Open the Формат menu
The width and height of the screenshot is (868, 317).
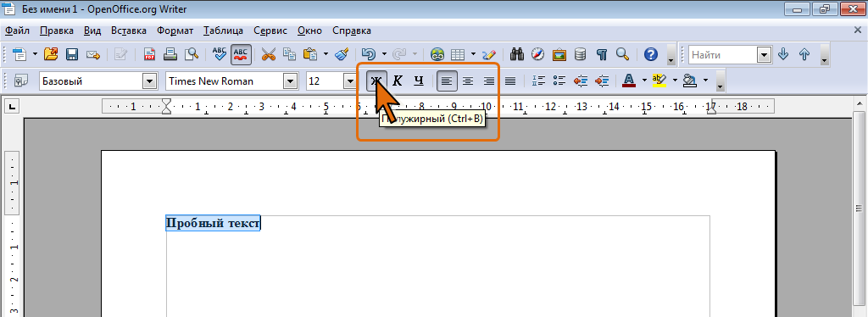click(175, 31)
